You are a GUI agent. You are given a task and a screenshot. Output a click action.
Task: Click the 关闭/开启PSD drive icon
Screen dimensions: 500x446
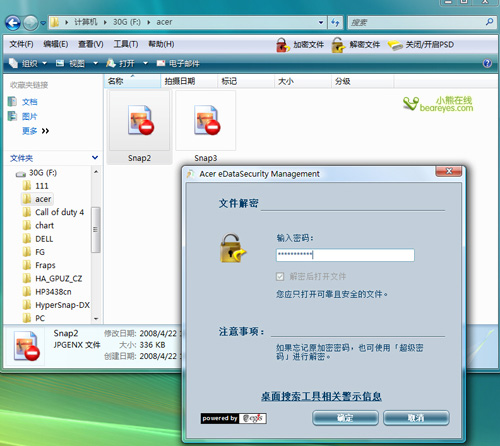click(395, 45)
